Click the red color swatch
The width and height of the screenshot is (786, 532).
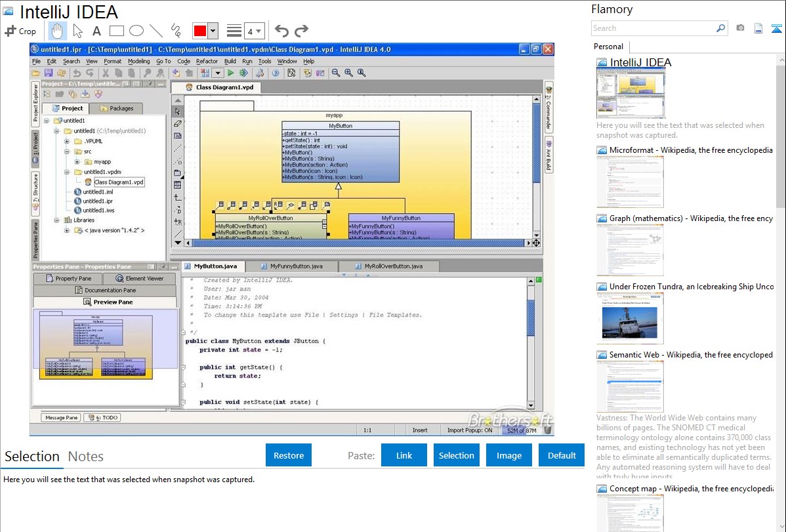(x=200, y=31)
